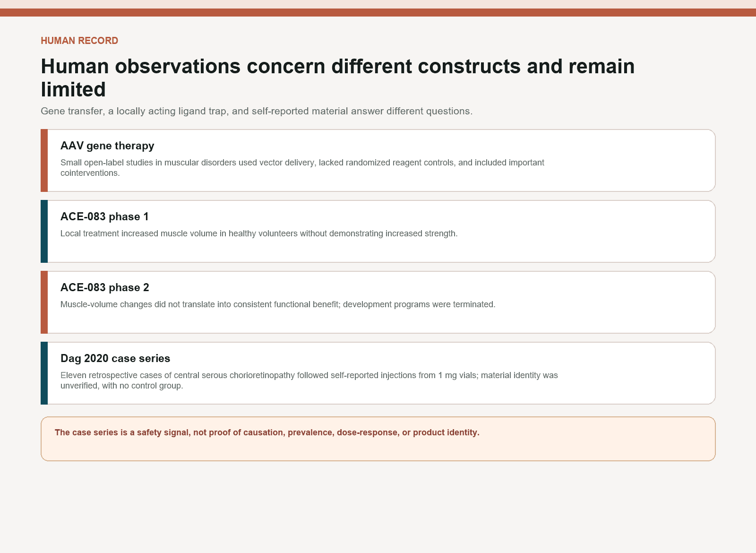Screen dimensions: 756x553
Task: Click the AAV gene therapy heading
Action: (x=107, y=146)
